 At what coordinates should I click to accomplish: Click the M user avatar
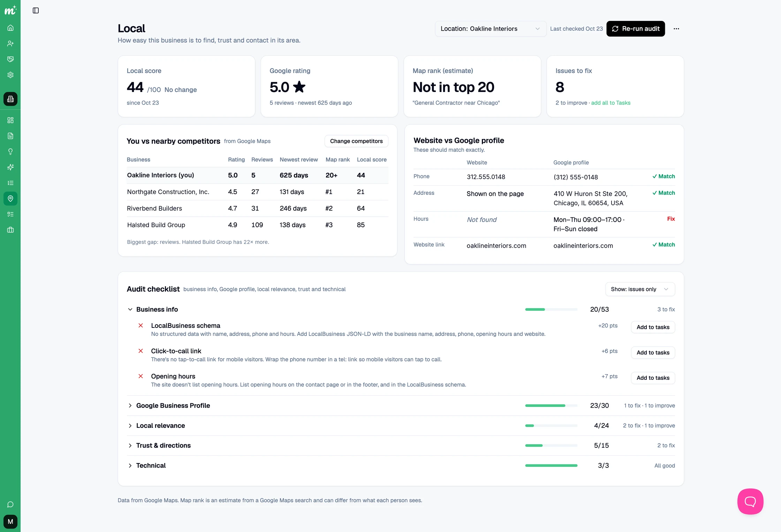10,522
